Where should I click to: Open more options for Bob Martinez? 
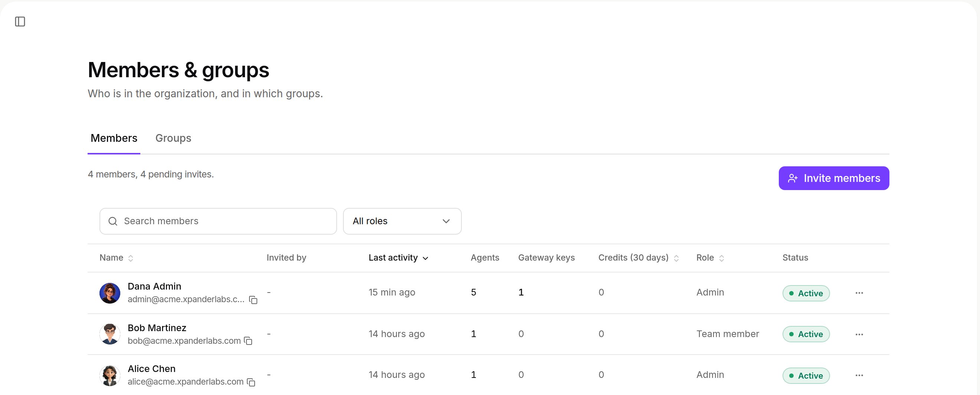(859, 334)
